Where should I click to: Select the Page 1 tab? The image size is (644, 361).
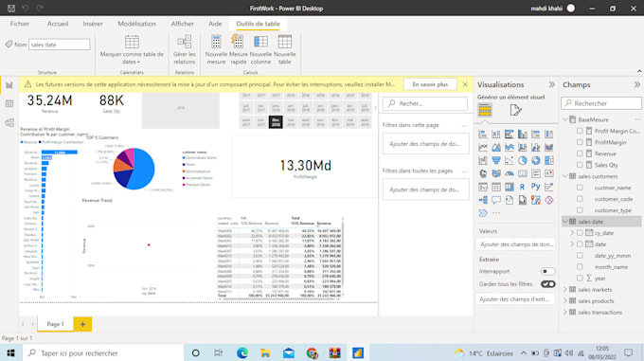point(56,324)
